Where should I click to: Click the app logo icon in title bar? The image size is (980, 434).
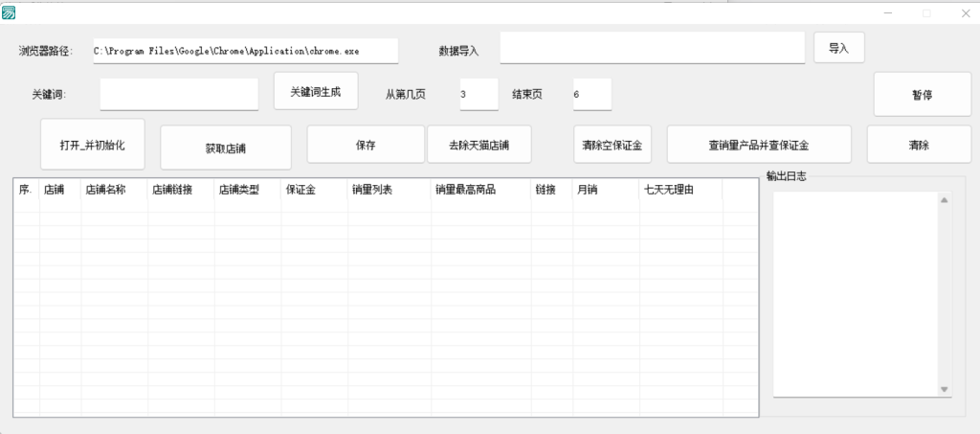pos(9,12)
